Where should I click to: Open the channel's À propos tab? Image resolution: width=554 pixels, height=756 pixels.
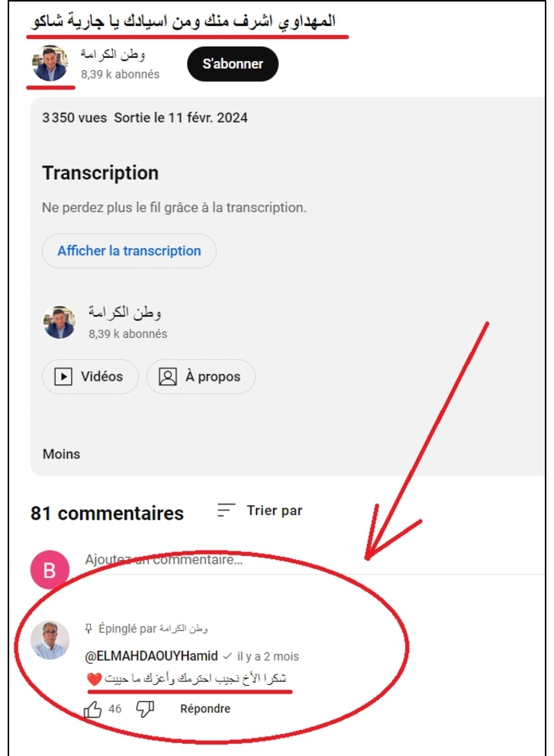(x=201, y=377)
